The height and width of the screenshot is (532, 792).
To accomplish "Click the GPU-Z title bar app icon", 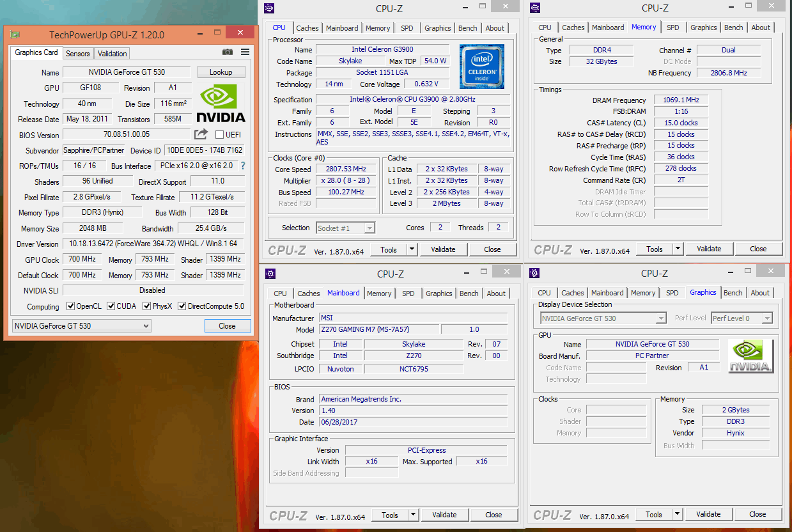I will [x=15, y=35].
